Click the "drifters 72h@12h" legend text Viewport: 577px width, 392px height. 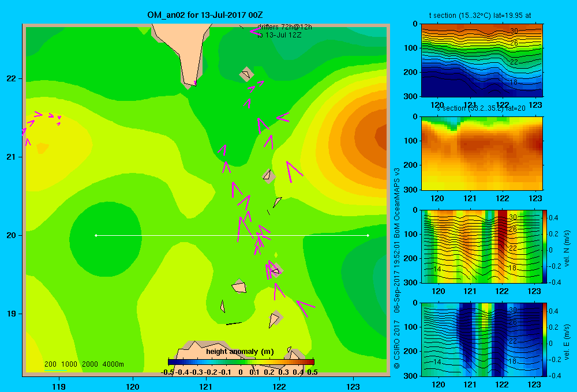click(284, 27)
